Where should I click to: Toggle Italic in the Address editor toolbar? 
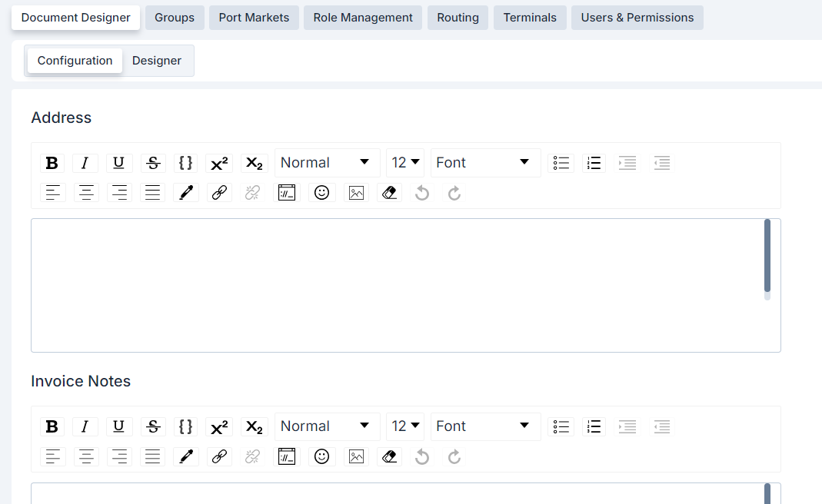[85, 163]
